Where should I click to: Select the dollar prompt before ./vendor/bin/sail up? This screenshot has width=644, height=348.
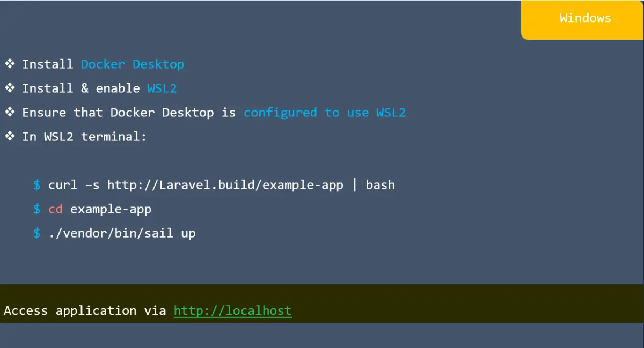coord(37,233)
